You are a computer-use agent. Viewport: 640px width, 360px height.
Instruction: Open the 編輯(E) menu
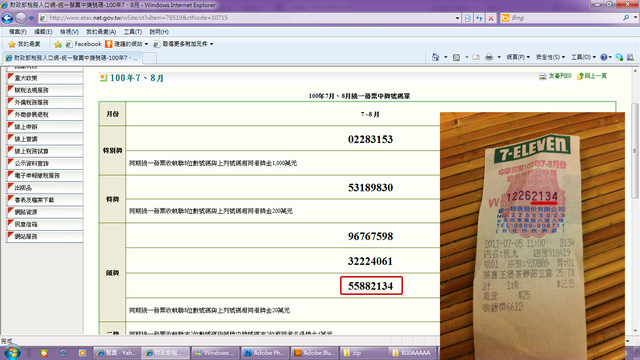43,32
